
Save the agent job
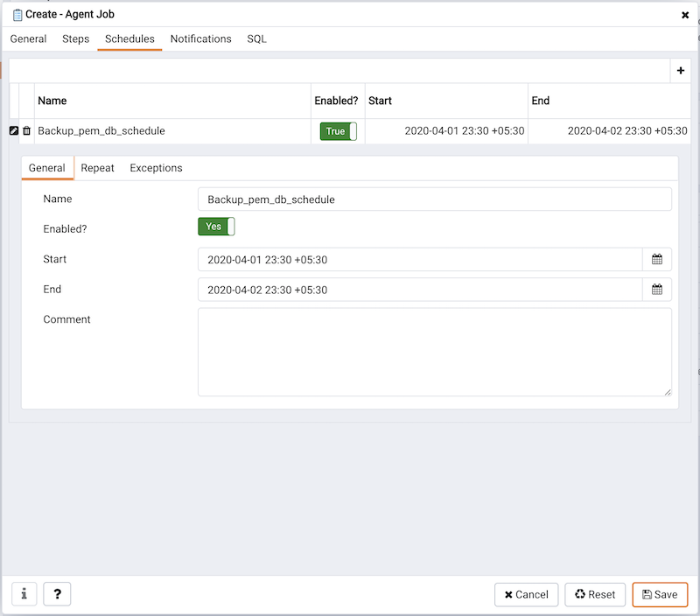pos(660,595)
